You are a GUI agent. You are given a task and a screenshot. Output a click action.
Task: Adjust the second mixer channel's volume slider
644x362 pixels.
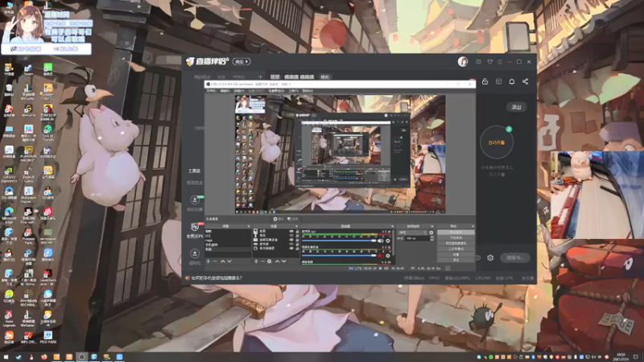pyautogui.click(x=339, y=256)
